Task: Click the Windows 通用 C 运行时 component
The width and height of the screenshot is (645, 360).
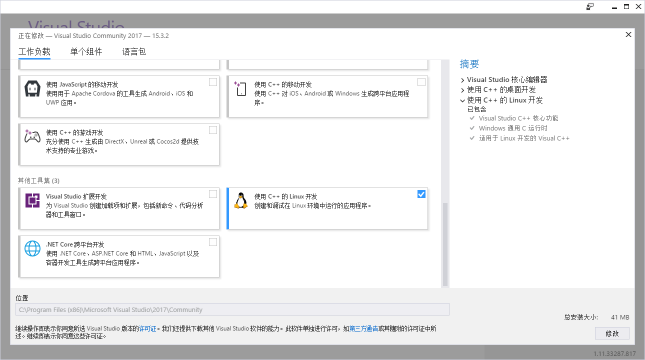Action: (513, 128)
